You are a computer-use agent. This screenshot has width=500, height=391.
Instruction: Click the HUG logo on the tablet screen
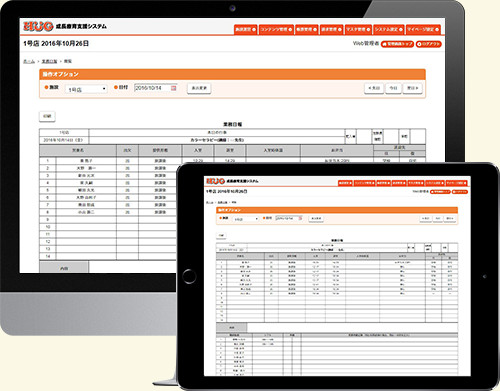(215, 181)
